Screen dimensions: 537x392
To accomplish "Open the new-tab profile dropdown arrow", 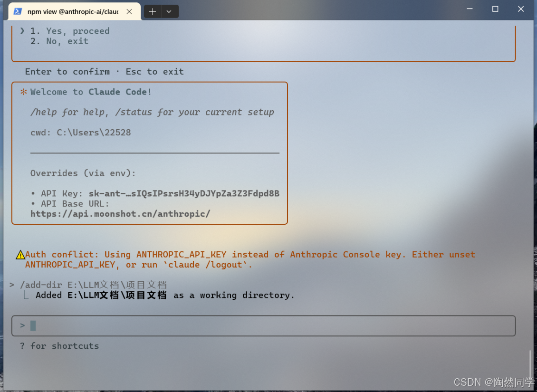I will (169, 11).
